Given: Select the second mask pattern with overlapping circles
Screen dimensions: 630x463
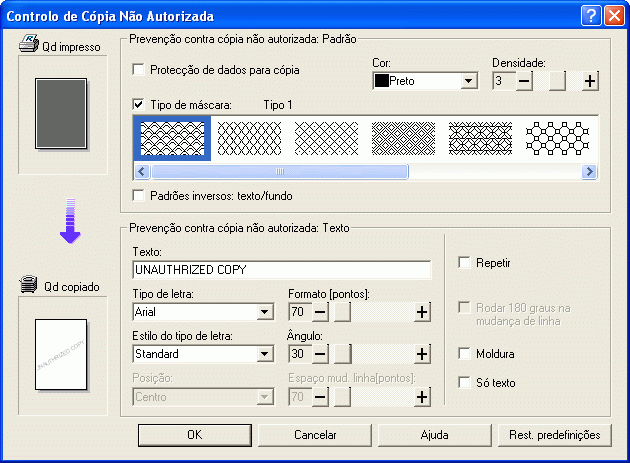Looking at the screenshot, I should coord(250,138).
